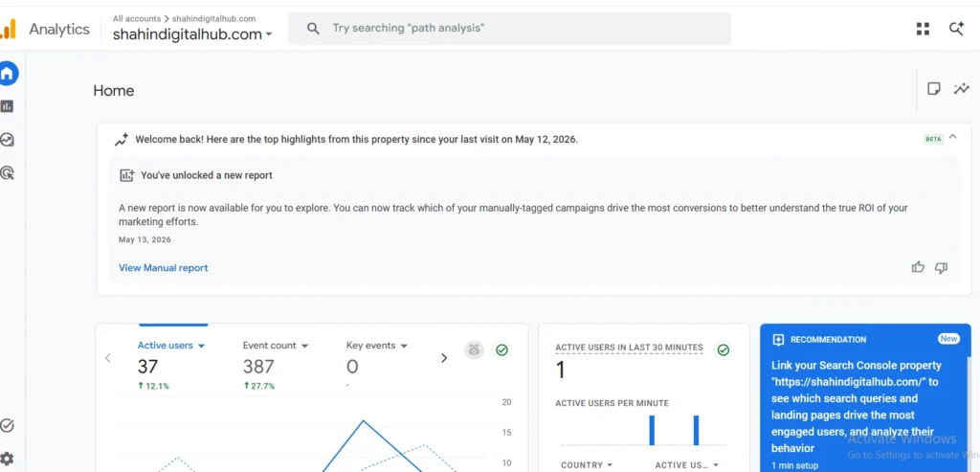Viewport: 980px width, 472px height.
Task: Click the ACTIVE USERS IN LAST 30 MINUTES label
Action: (x=629, y=348)
